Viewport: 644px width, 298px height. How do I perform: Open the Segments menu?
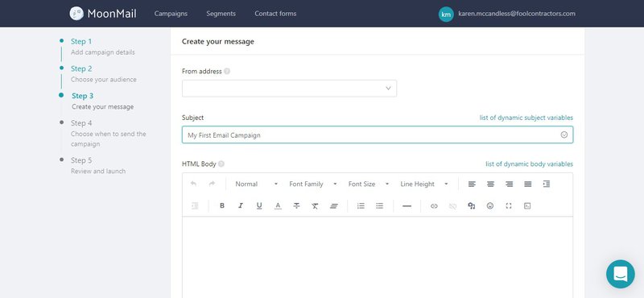pos(221,14)
